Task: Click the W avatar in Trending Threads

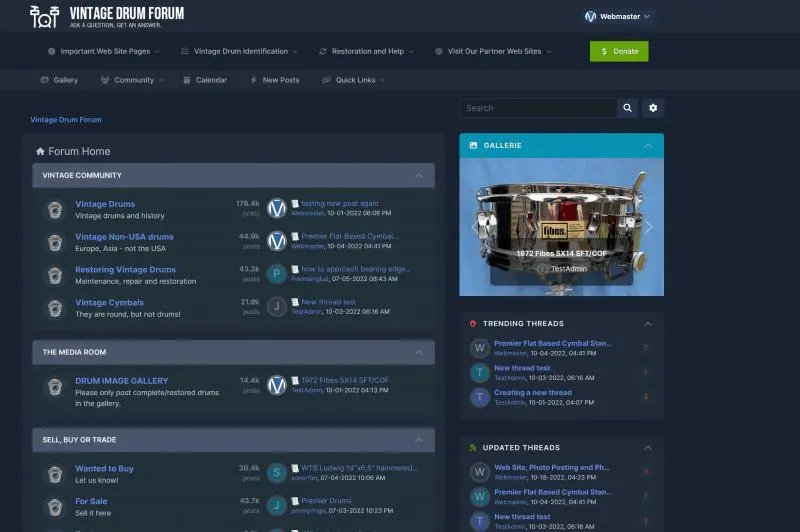Action: point(480,348)
